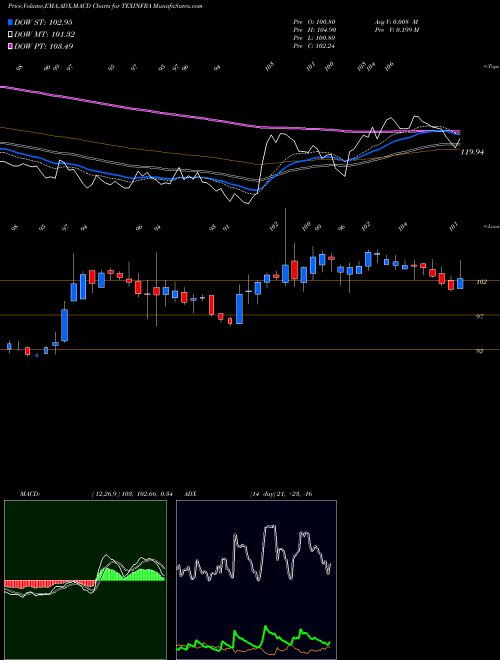Click the MACD '(12,26,9) 103, 102.66, 0.34' values

coord(131,494)
